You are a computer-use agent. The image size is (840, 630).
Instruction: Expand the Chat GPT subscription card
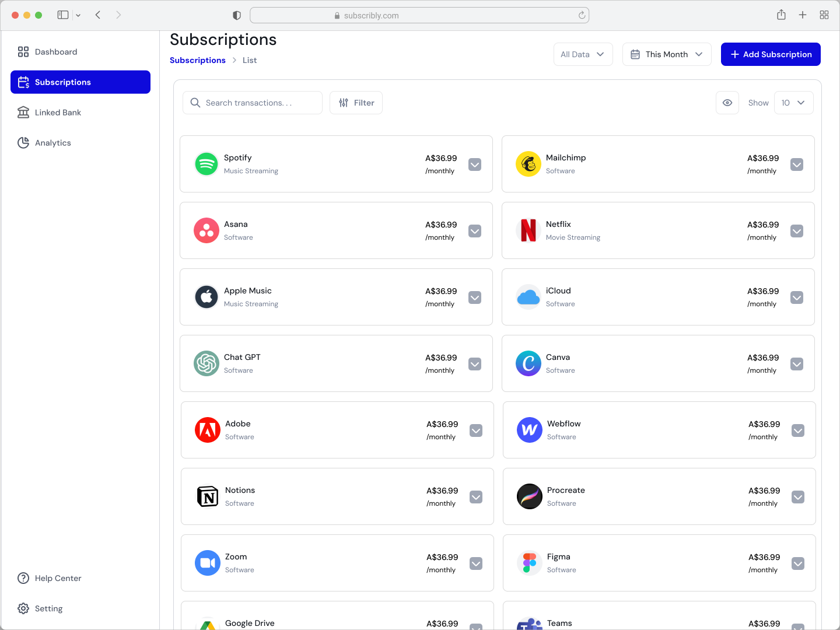475,364
